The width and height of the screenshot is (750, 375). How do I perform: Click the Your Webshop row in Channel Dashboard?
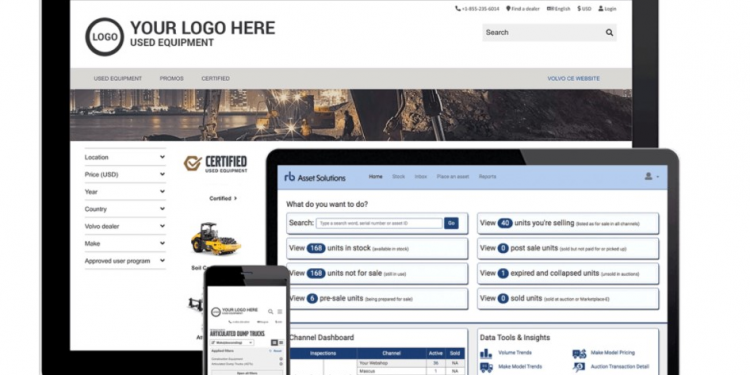411,363
